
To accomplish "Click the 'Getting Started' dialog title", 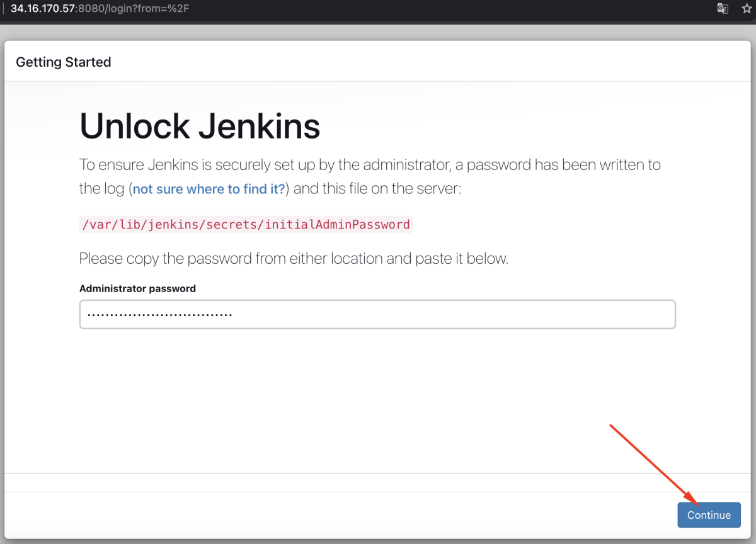I will pos(64,62).
